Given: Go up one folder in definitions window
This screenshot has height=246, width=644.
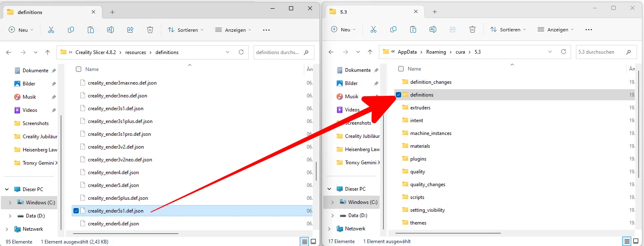Looking at the screenshot, I should pyautogui.click(x=48, y=52).
